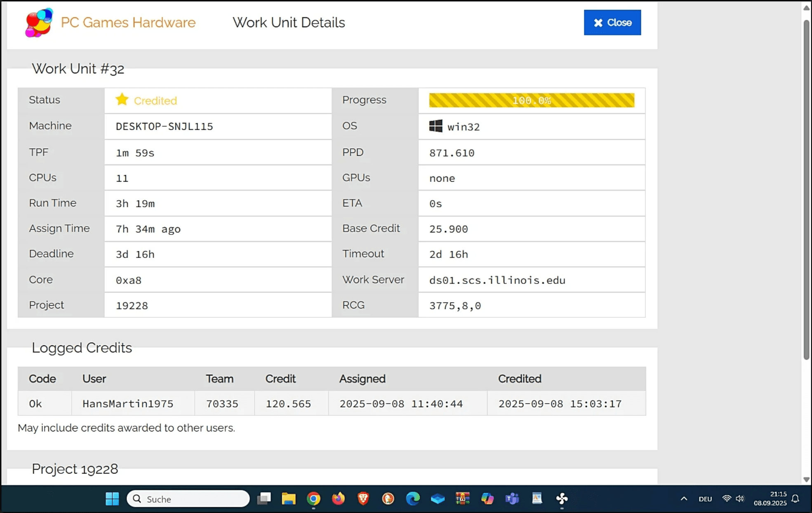Open WinRAR from the taskbar

(462, 499)
